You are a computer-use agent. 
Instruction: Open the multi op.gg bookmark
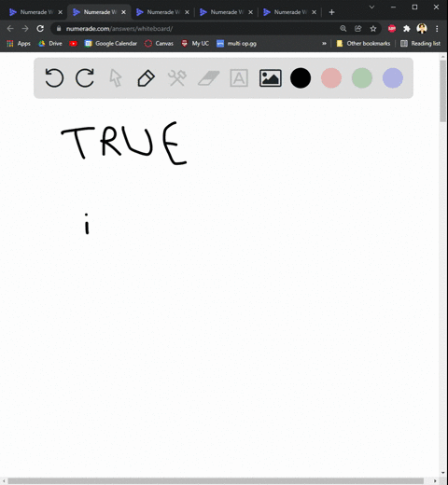point(236,44)
